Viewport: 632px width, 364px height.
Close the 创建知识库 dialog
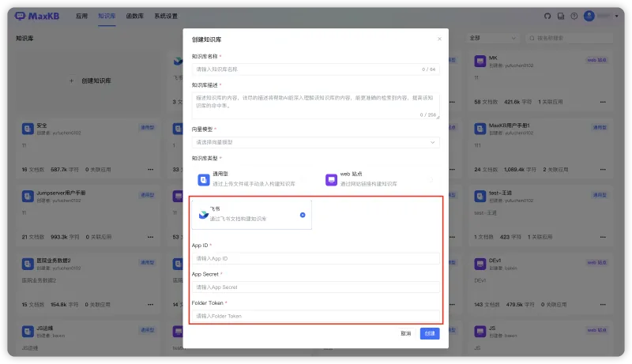[439, 39]
